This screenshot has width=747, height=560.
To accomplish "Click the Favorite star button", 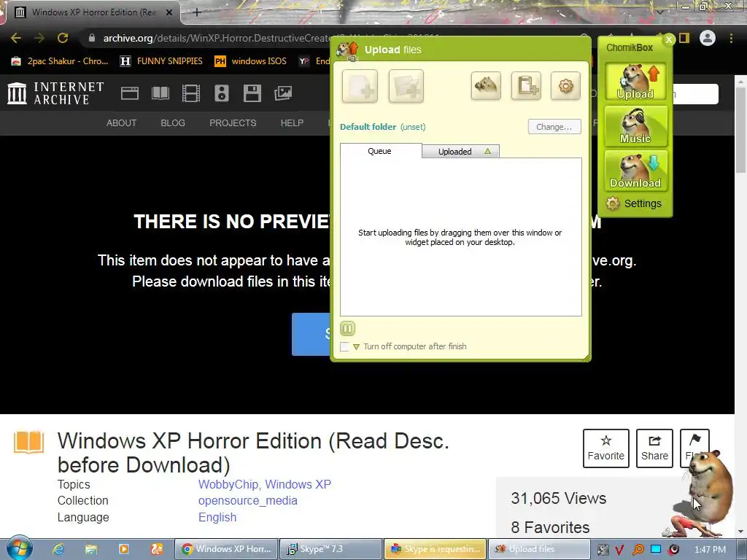I will coord(606,448).
